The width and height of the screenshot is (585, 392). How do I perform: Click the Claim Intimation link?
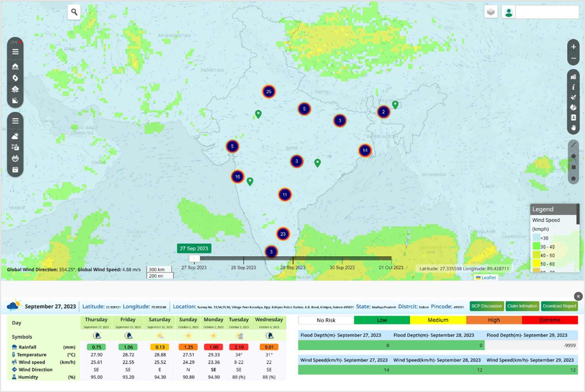point(522,306)
